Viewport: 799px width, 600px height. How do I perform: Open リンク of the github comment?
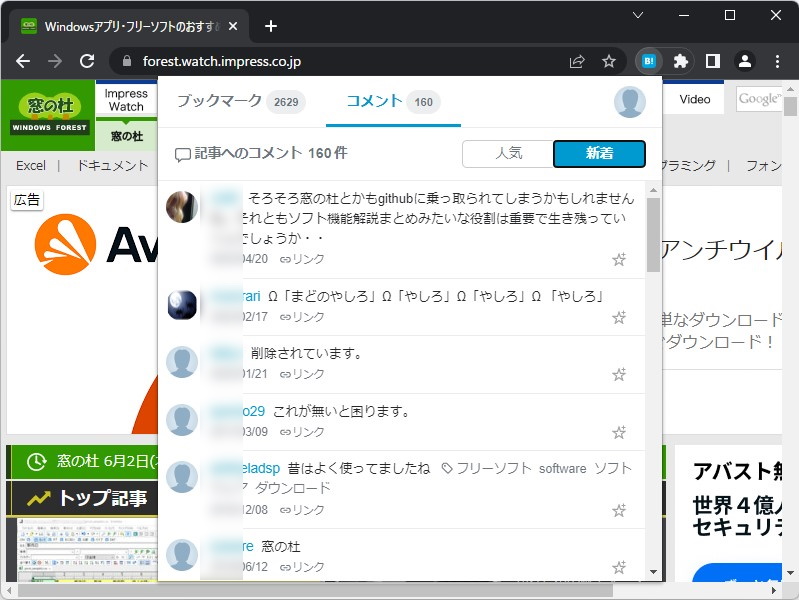click(x=302, y=259)
